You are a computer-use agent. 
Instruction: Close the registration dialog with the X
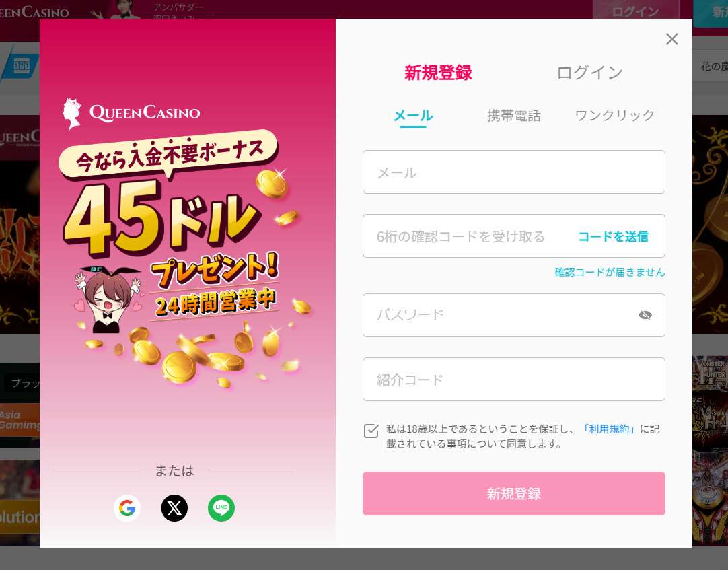(x=672, y=39)
